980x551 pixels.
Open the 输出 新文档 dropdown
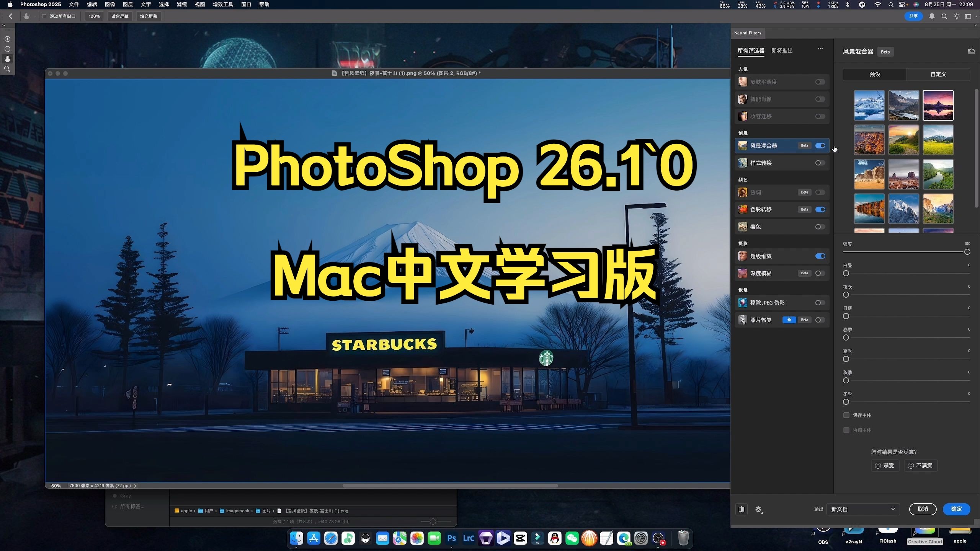click(x=862, y=509)
